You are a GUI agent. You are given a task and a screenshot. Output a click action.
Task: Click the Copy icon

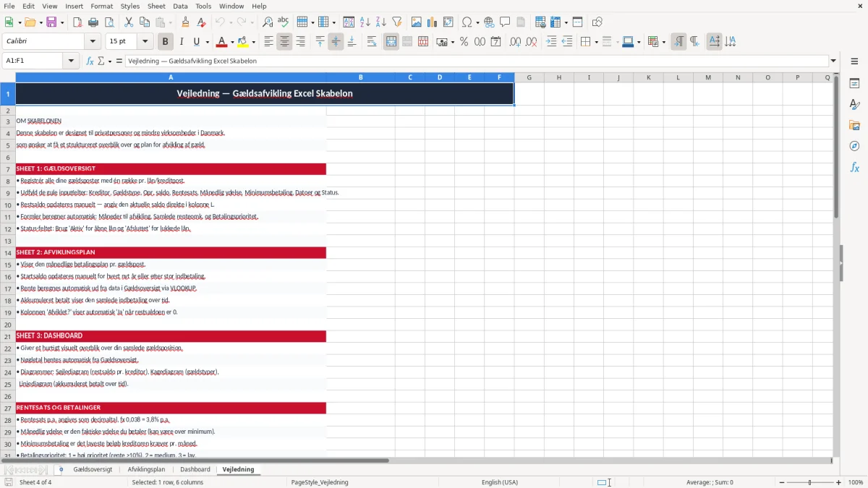point(145,22)
